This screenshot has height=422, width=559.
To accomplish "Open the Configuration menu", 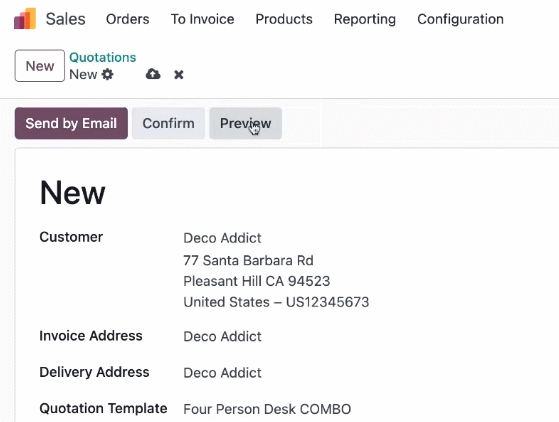I will [460, 19].
